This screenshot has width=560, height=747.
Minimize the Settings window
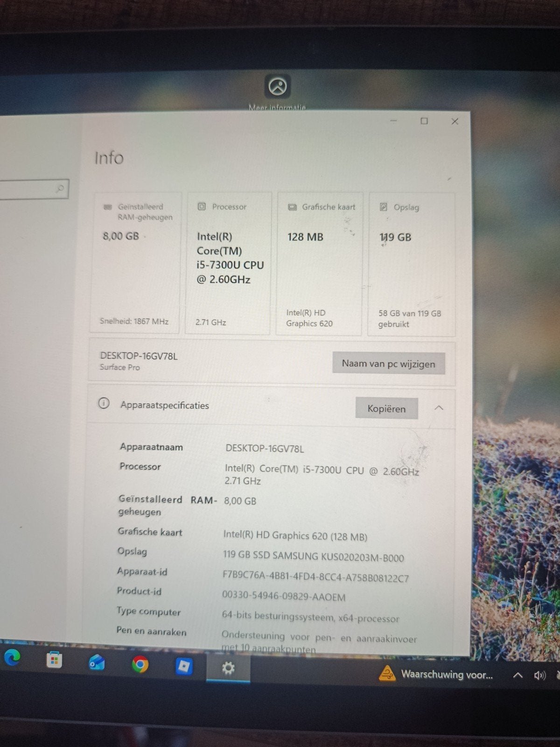tap(393, 121)
